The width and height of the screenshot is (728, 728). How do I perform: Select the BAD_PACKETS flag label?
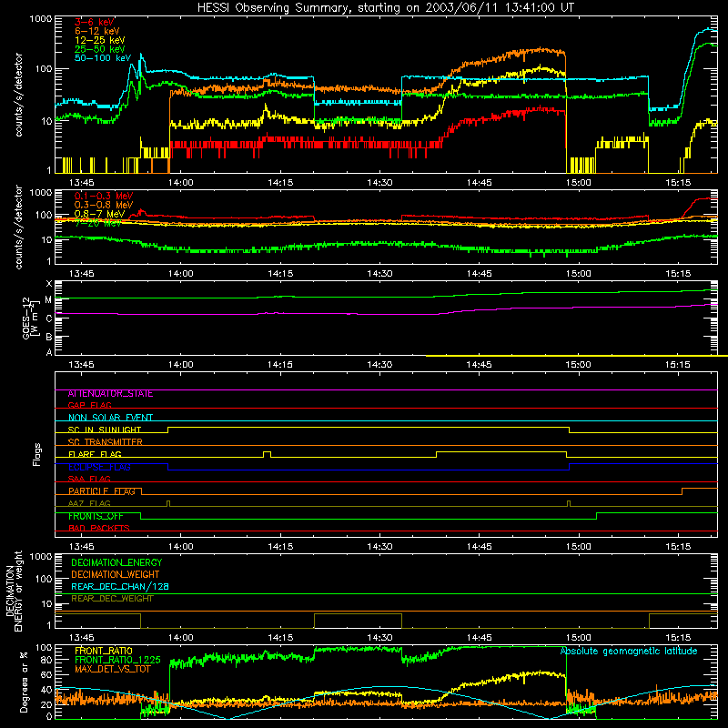click(99, 528)
